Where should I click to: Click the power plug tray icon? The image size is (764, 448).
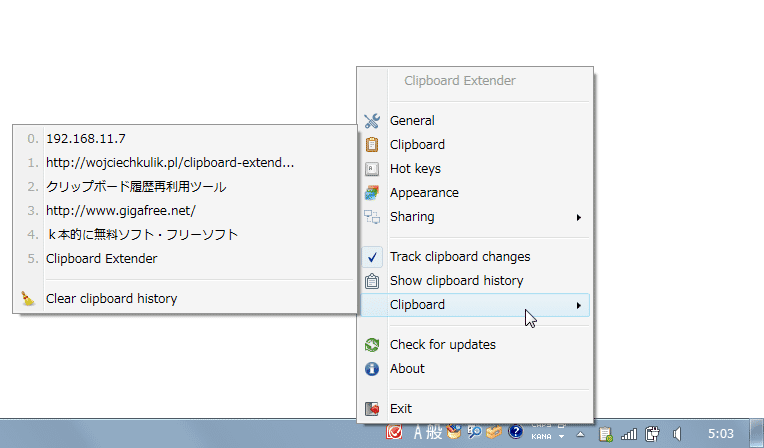652,434
